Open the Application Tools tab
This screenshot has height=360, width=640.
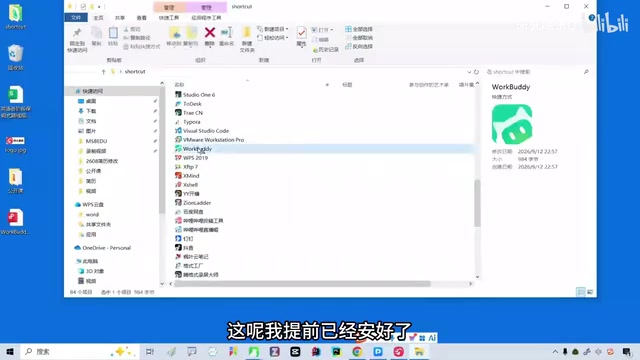tap(206, 18)
